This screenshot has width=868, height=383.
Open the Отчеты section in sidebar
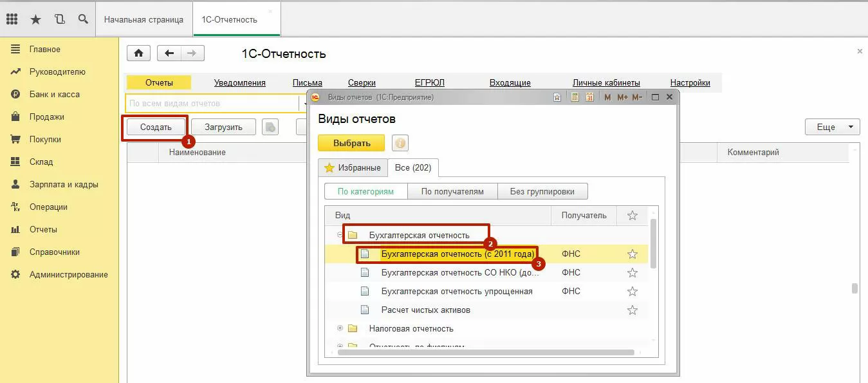pyautogui.click(x=43, y=229)
